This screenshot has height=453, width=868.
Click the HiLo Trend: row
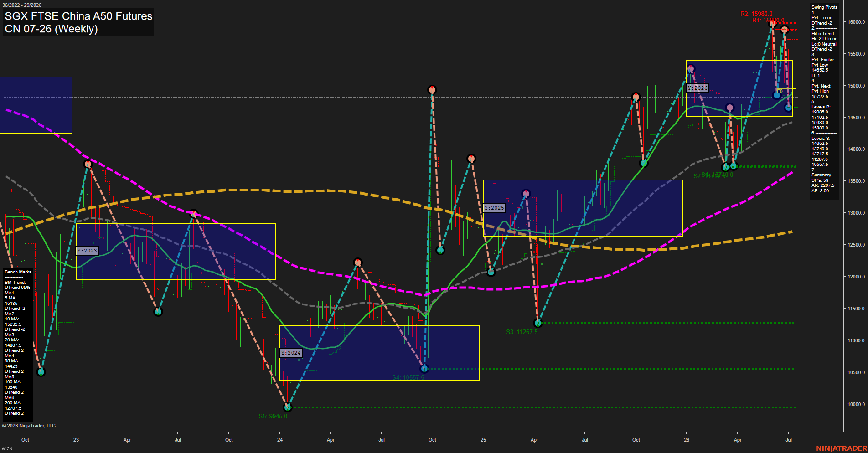[823, 34]
